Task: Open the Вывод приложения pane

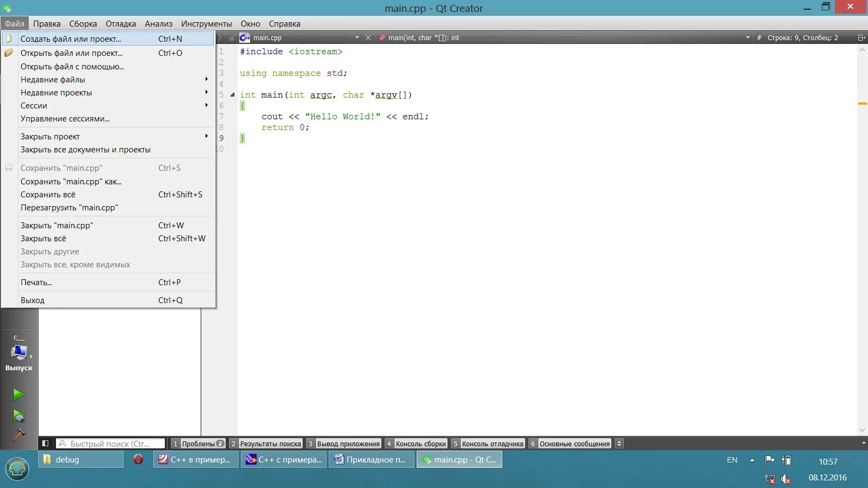Action: [x=343, y=444]
